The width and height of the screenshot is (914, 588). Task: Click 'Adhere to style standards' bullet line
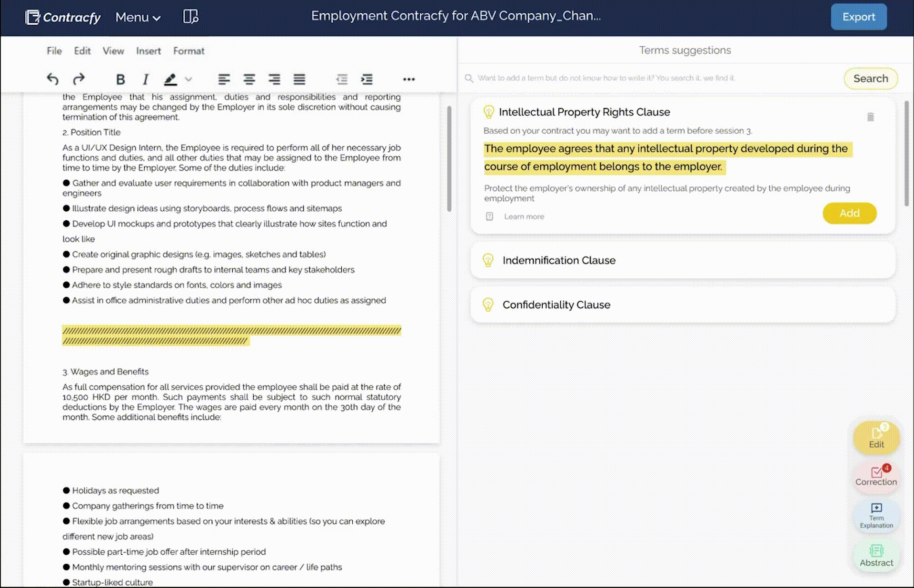[x=172, y=285]
